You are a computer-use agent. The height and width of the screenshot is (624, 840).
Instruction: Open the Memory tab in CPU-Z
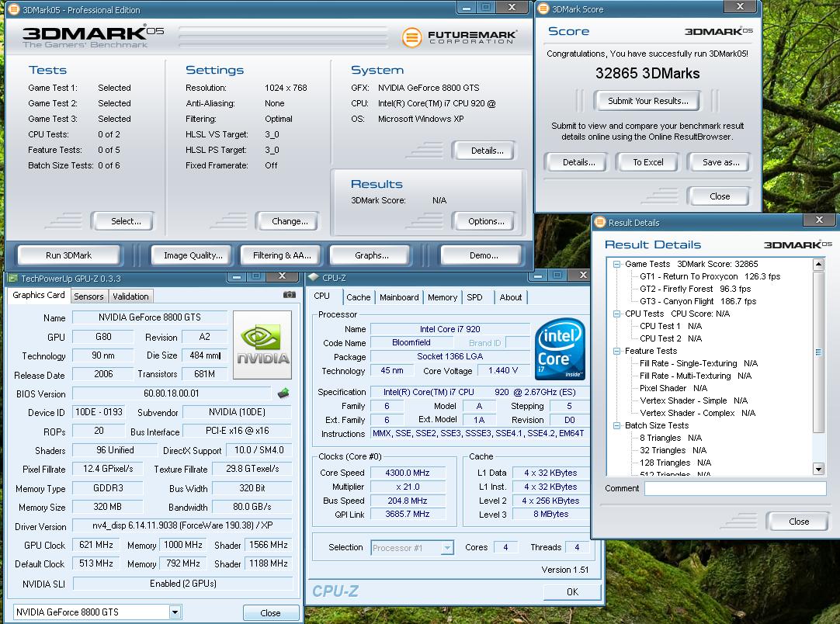(x=443, y=297)
